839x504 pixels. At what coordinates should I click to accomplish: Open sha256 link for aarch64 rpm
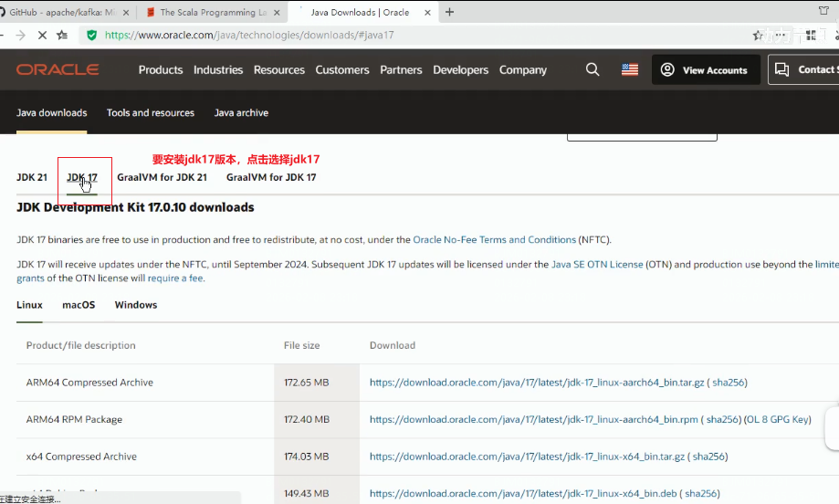tap(722, 419)
